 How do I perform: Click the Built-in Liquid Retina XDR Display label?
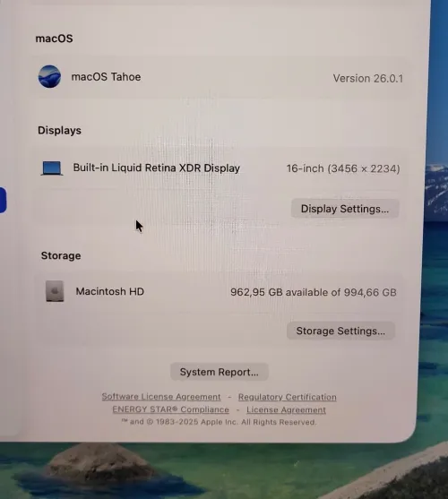[x=157, y=168]
